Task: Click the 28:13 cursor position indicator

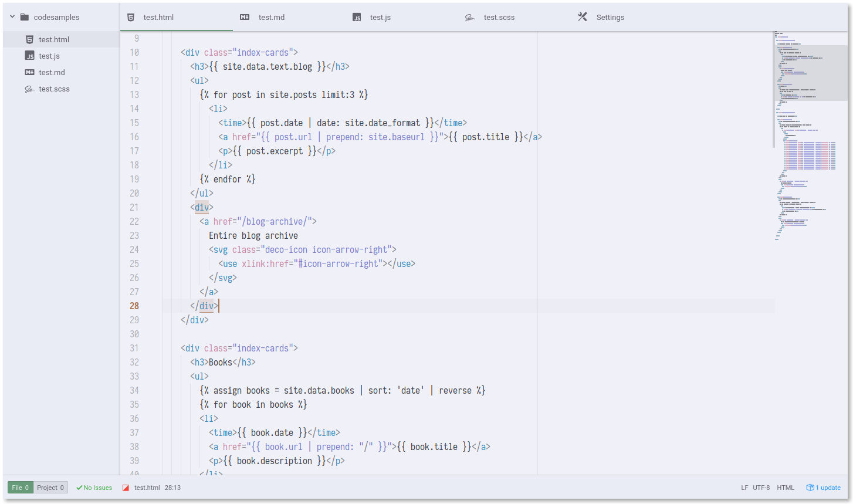Action: click(x=172, y=488)
